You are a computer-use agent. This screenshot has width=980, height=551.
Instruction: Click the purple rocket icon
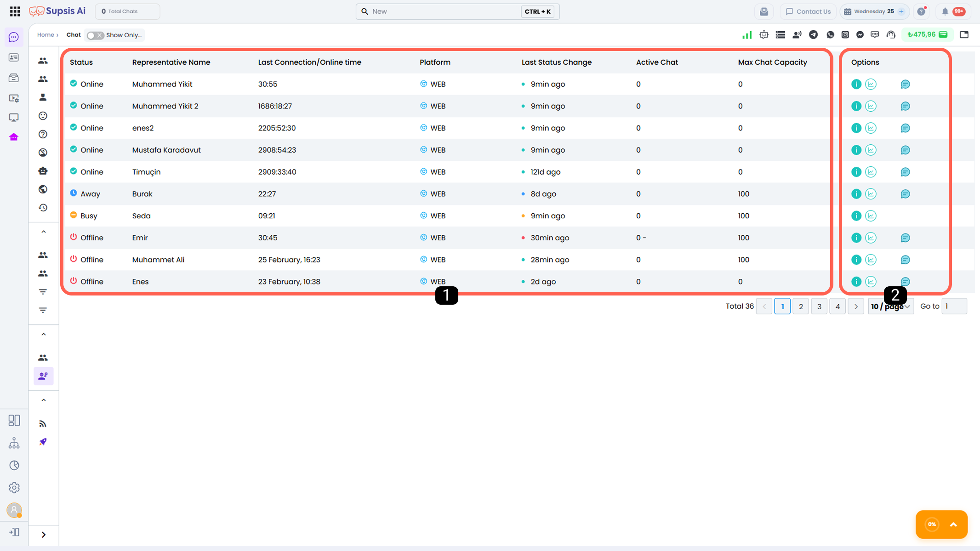coord(43,442)
